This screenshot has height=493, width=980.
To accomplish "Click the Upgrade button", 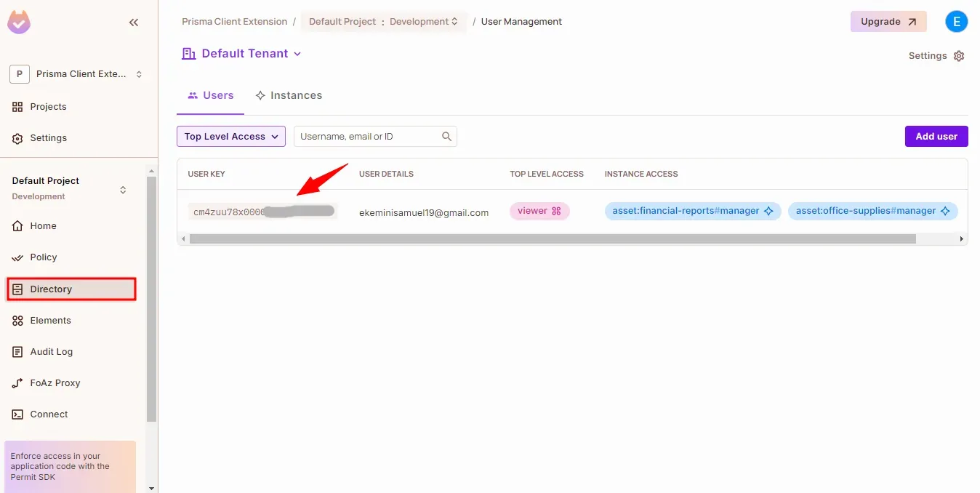I will coord(888,22).
